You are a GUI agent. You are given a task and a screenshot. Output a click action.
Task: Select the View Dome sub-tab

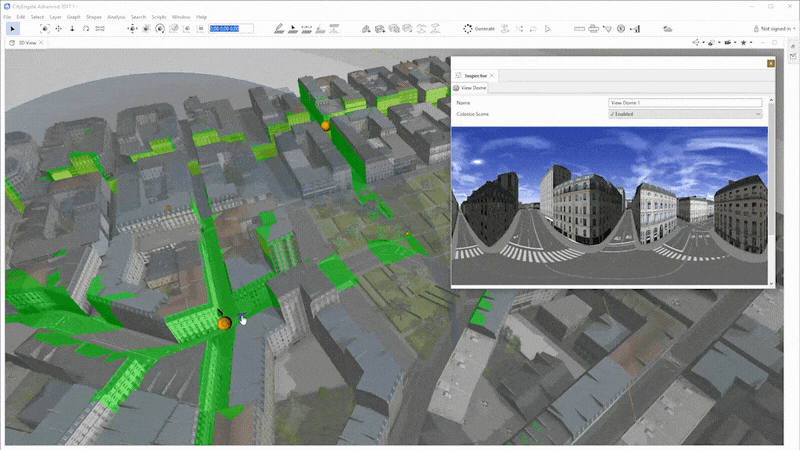click(470, 88)
